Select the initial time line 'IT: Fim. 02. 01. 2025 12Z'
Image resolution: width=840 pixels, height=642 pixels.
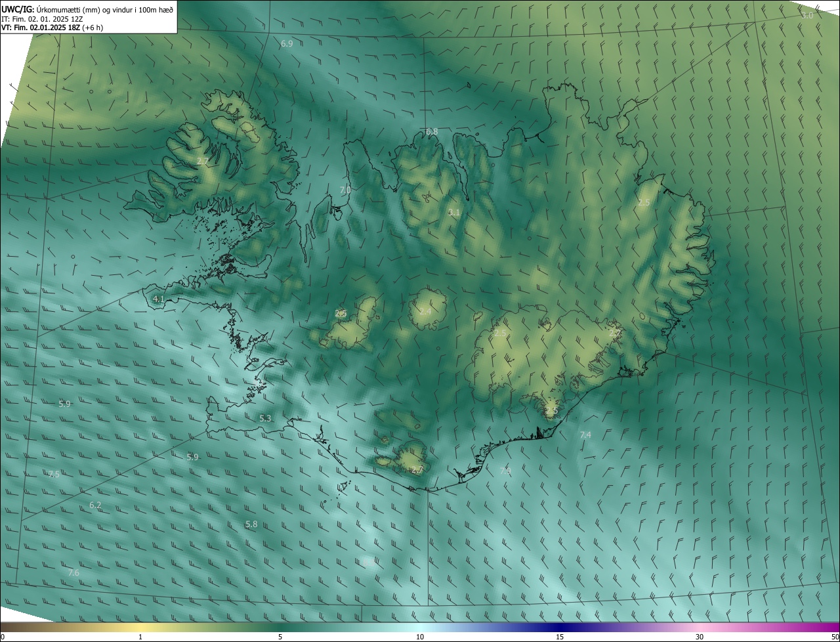click(42, 19)
